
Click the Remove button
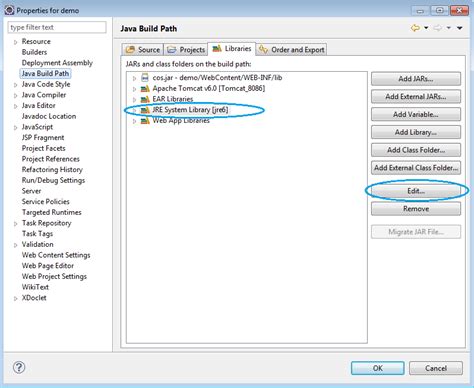pos(416,209)
